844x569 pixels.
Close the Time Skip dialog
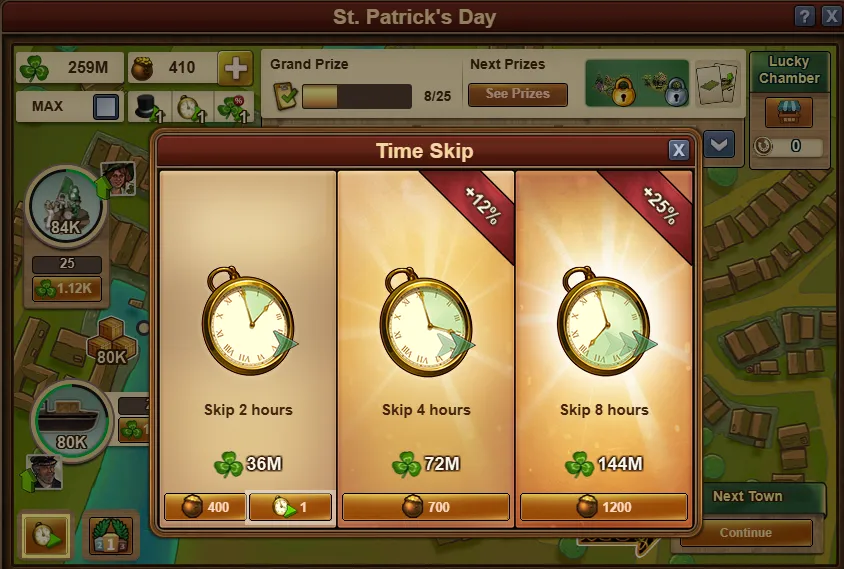coord(678,150)
